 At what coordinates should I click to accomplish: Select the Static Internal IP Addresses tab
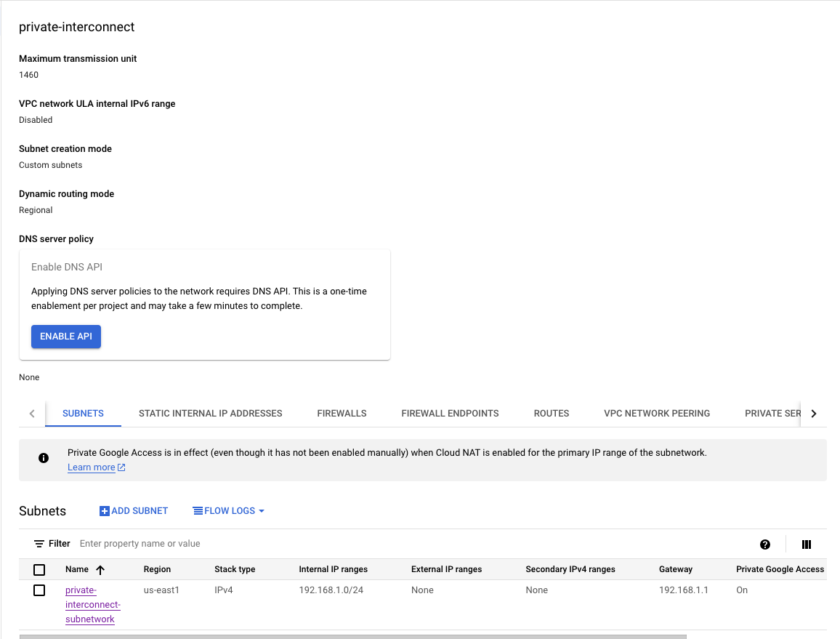(210, 413)
